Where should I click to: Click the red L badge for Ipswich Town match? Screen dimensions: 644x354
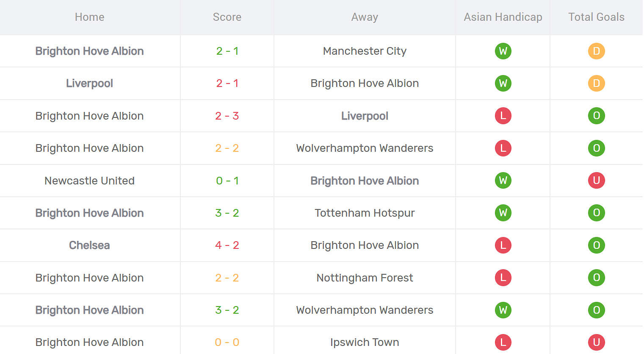click(503, 342)
